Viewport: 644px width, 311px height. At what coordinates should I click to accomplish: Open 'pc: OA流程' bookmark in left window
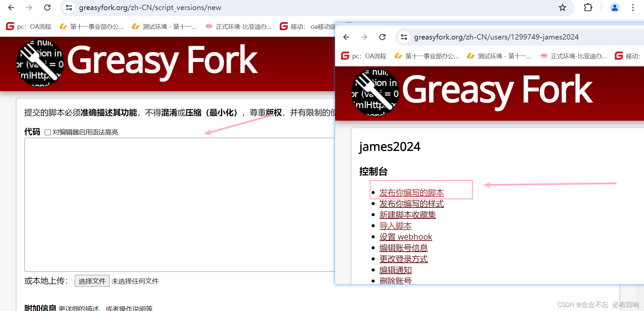(29, 26)
